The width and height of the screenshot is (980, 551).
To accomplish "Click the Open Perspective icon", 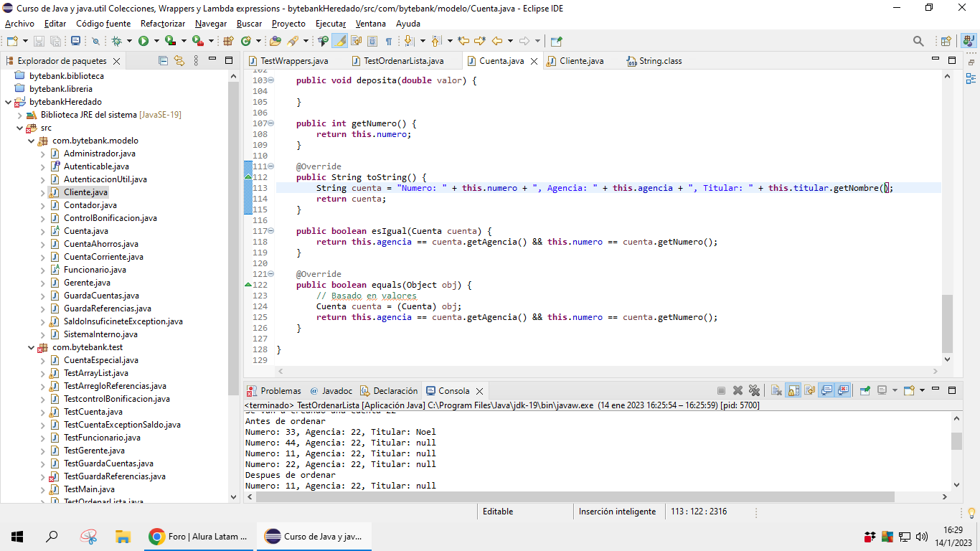I will tap(946, 41).
